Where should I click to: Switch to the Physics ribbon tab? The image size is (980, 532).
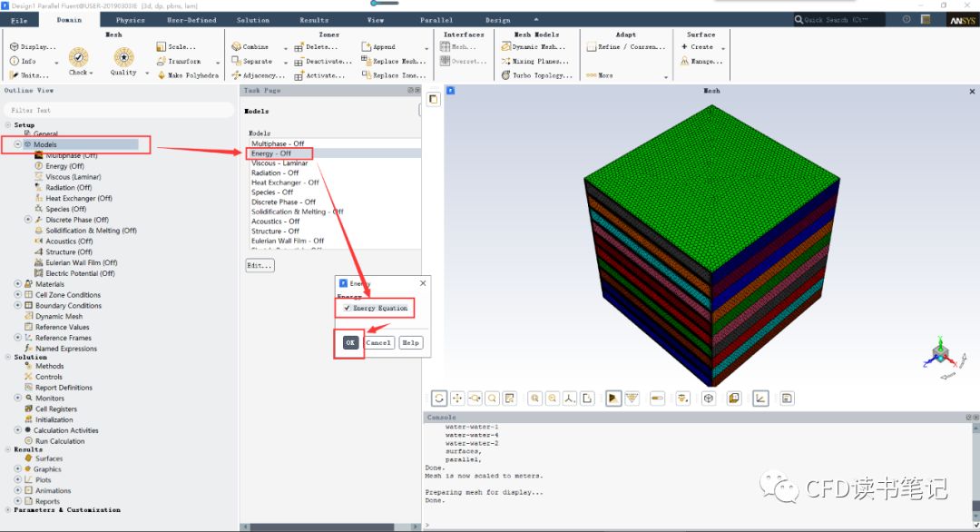click(x=130, y=20)
